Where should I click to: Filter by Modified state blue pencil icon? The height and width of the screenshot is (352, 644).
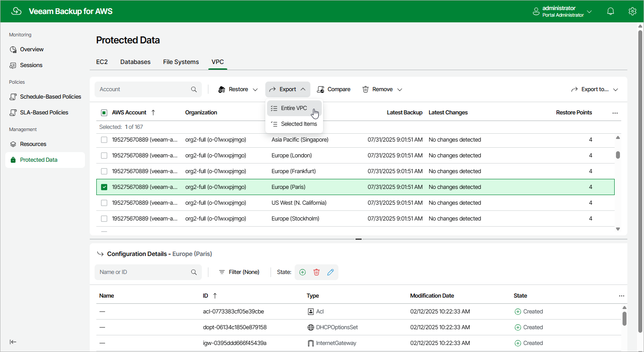(x=331, y=272)
